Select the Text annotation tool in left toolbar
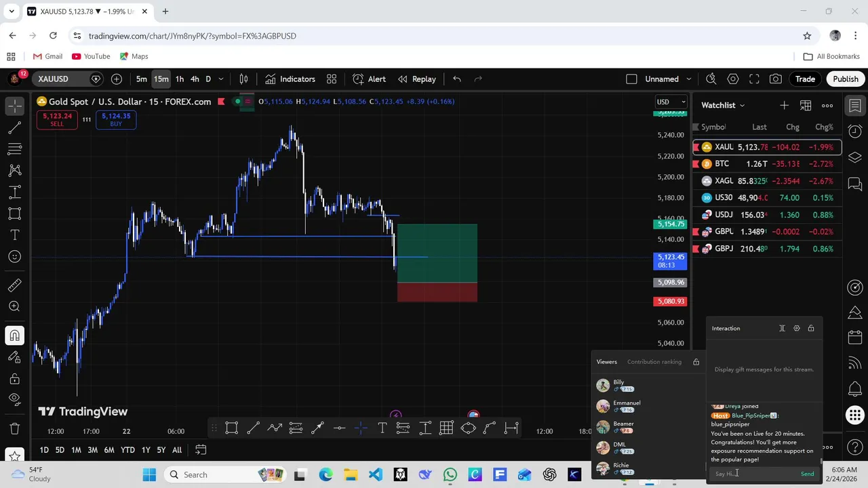This screenshot has width=868, height=488. tap(14, 235)
